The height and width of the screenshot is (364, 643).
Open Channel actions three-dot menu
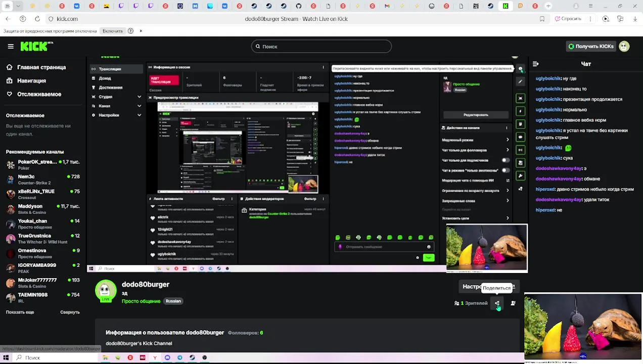coord(508,128)
